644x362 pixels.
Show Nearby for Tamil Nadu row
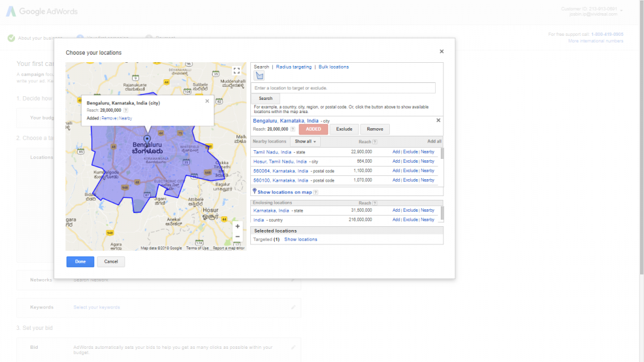tap(428, 152)
